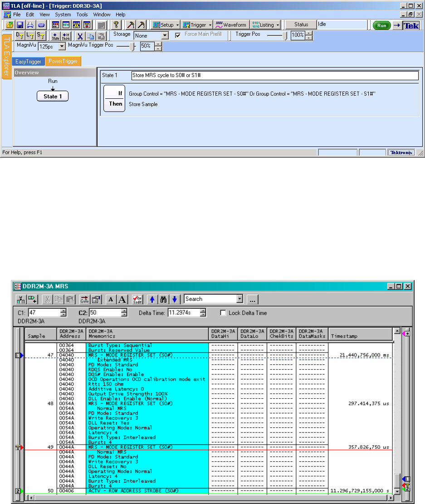Viewport: 425px width, 504px height.
Task: Click the Mnemonics column header
Action: (x=147, y=334)
